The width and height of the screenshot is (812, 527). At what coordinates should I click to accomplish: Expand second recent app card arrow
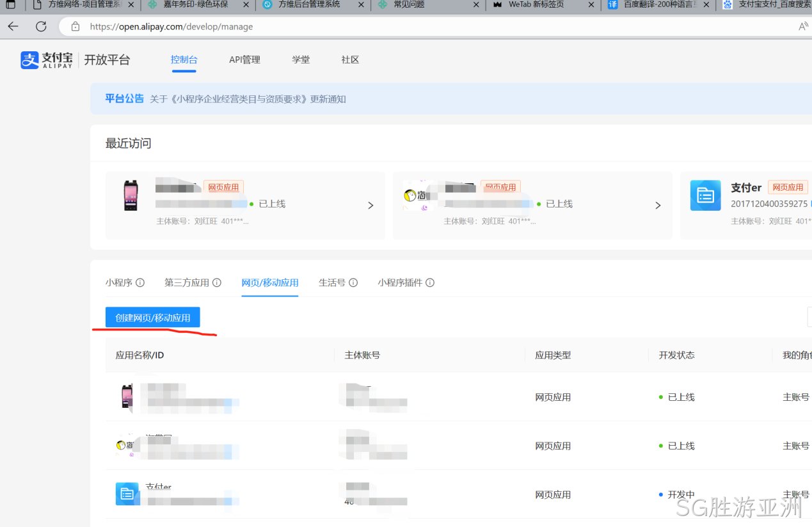tap(658, 206)
